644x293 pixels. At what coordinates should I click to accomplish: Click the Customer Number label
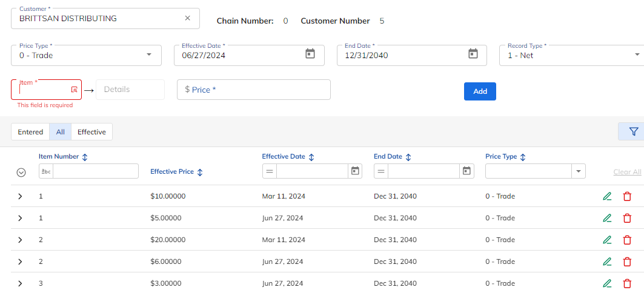335,21
